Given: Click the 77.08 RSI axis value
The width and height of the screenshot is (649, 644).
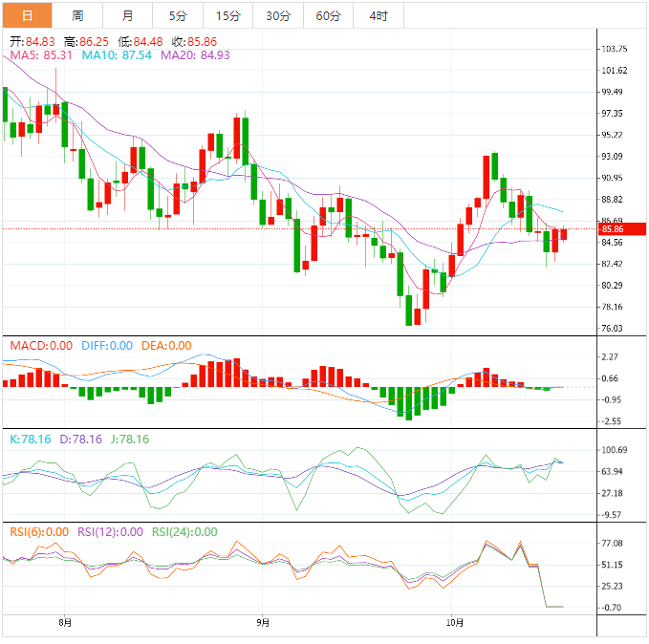Looking at the screenshot, I should [x=612, y=544].
